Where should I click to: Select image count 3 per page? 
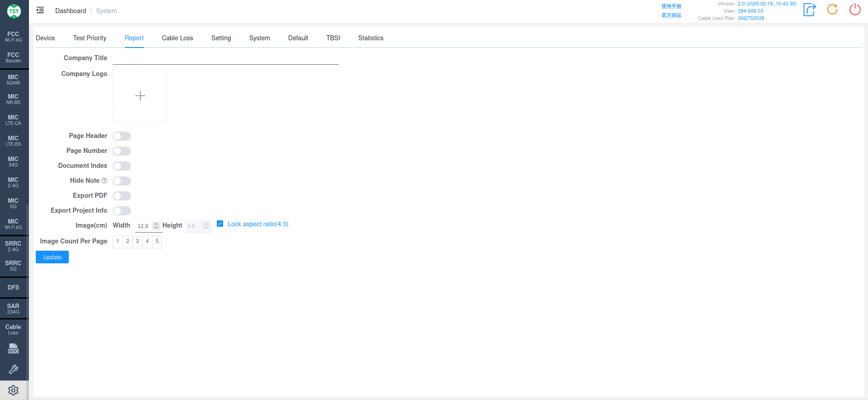(138, 242)
